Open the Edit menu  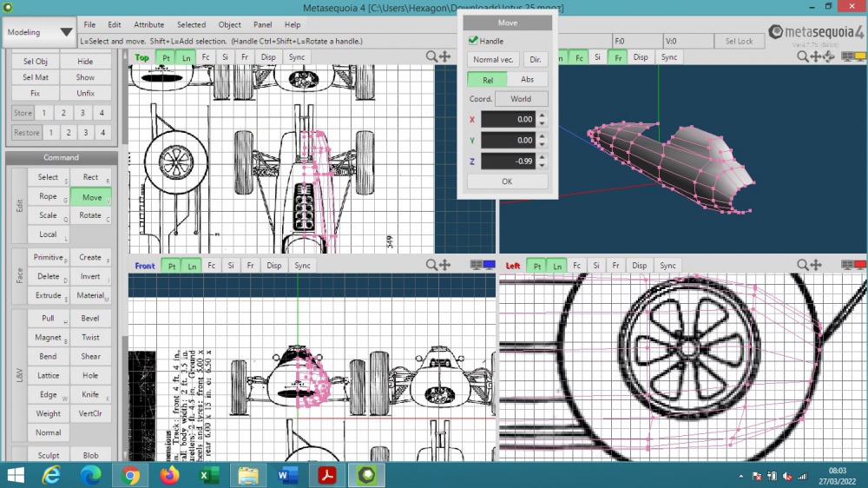pyautogui.click(x=114, y=24)
